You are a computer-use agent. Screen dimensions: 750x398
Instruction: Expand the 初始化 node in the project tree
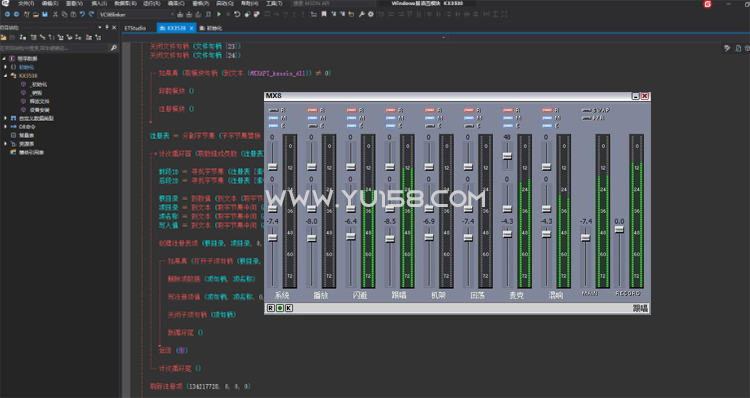[x=5, y=67]
